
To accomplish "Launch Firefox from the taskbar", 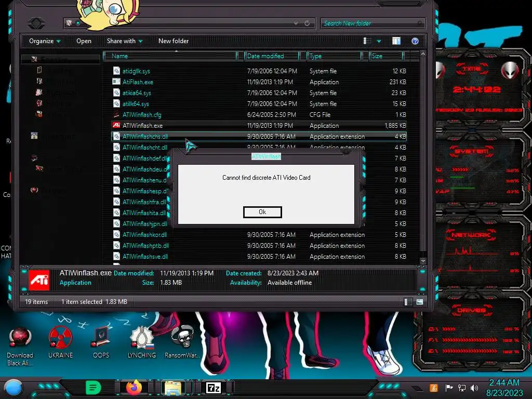I will (x=134, y=388).
